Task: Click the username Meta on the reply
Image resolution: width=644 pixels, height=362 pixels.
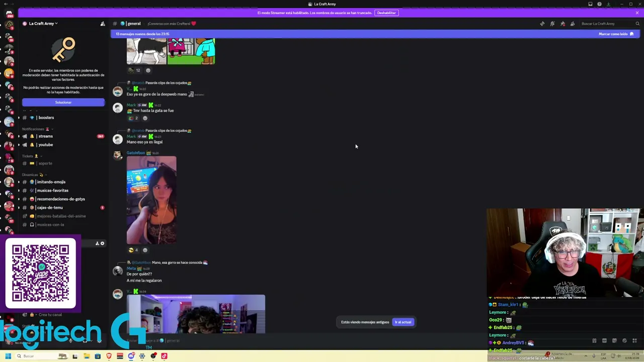Action: pyautogui.click(x=131, y=268)
